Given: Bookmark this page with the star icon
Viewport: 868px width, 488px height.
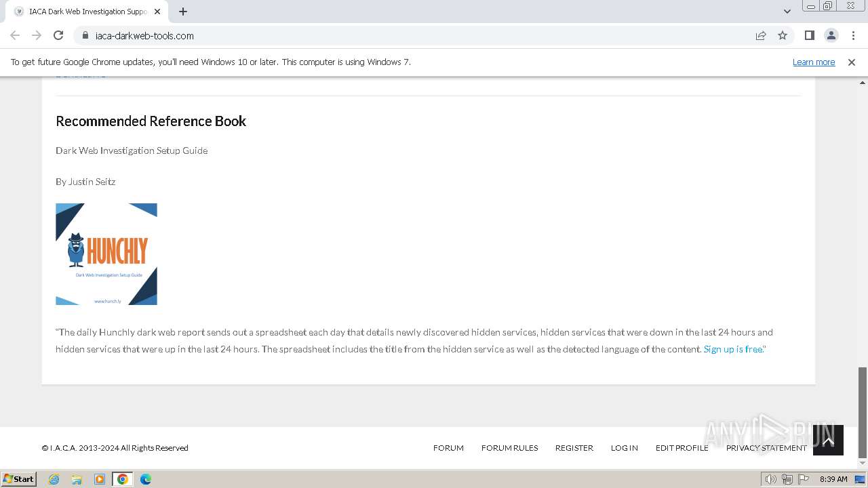Looking at the screenshot, I should (x=783, y=35).
